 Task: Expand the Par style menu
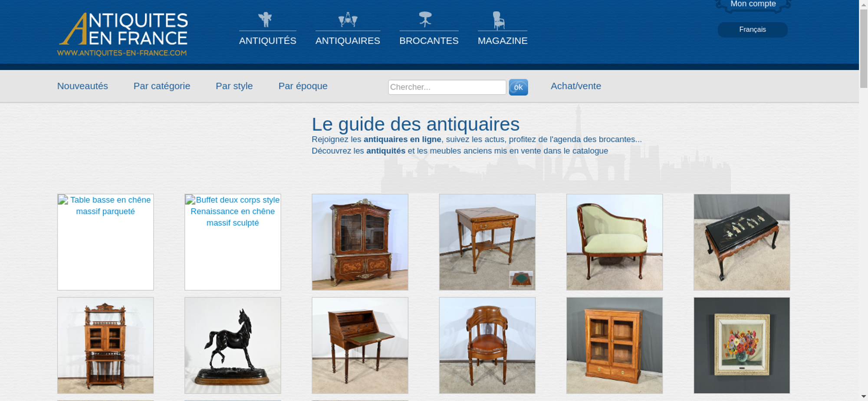[234, 86]
